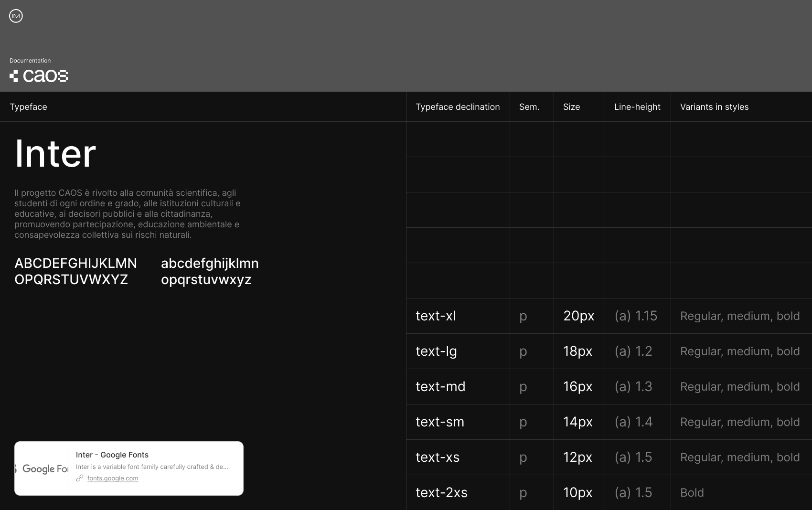The height and width of the screenshot is (510, 812).
Task: Click the '(a) 1.3' line-height value
Action: [x=633, y=387]
